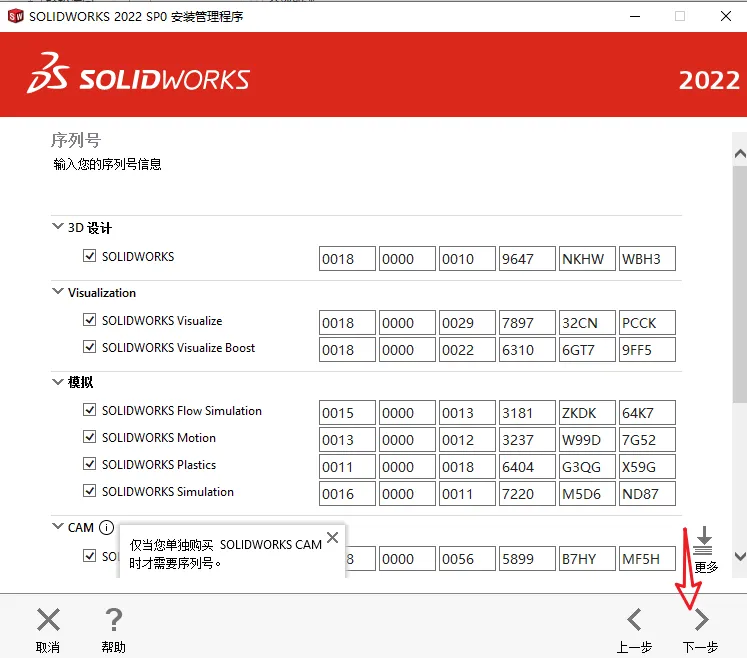Viewport: 747px width, 658px height.
Task: Click CAM serial field 0056
Action: click(x=467, y=558)
